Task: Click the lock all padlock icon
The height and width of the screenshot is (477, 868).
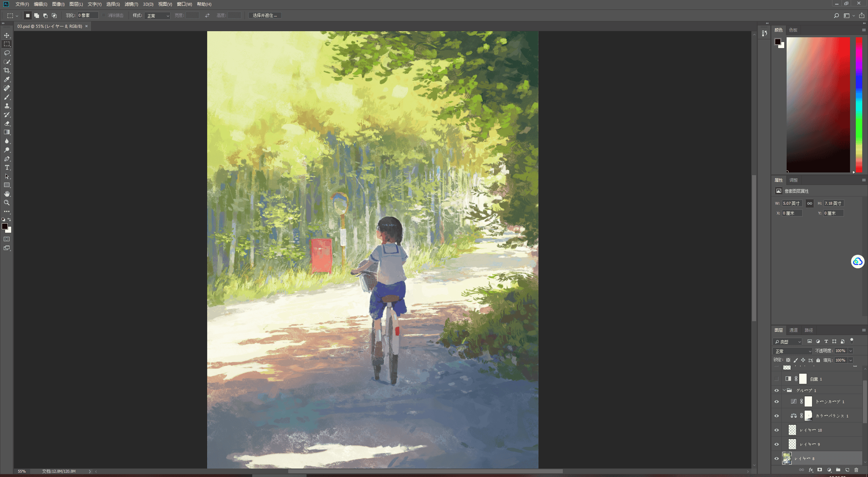Action: tap(818, 360)
